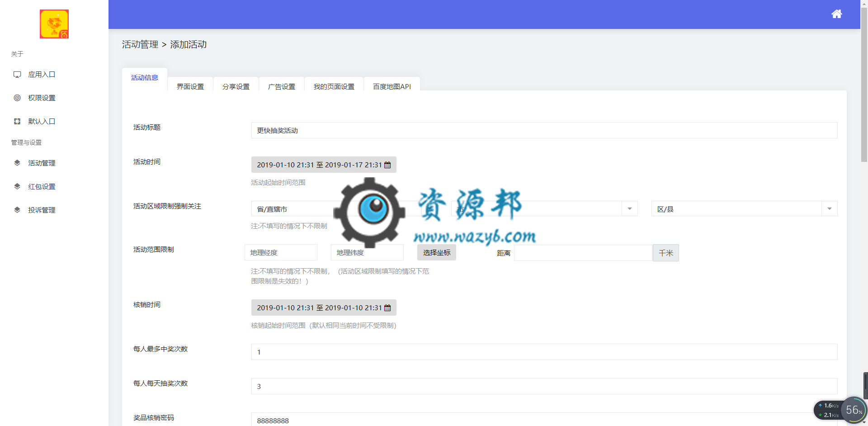Click the 千米 unit button
Screen dimensions: 868x426
[x=666, y=253]
